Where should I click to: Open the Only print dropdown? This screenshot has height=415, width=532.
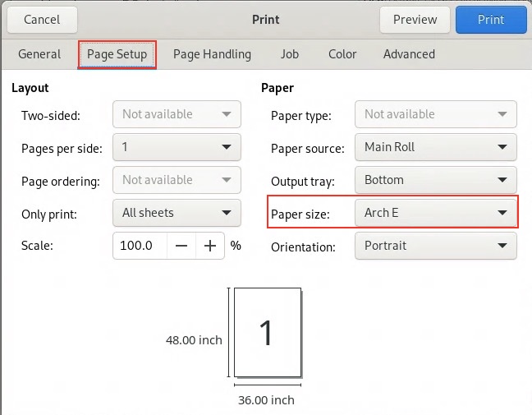(176, 213)
